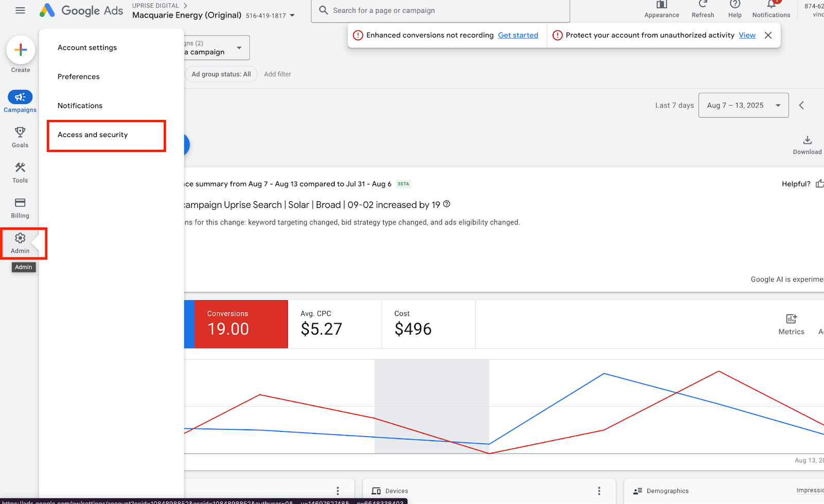The image size is (824, 504).
Task: Click Ad group status: All chip
Action: tap(221, 74)
